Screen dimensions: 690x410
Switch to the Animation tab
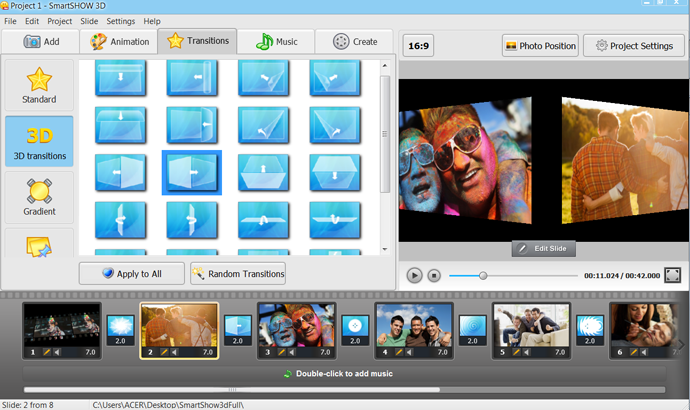tap(119, 42)
